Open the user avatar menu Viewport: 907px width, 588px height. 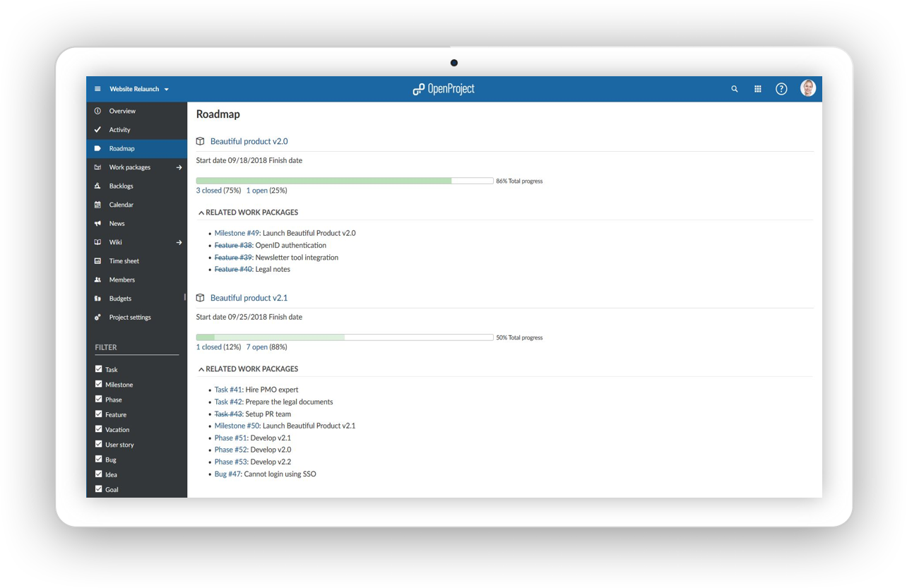click(808, 88)
